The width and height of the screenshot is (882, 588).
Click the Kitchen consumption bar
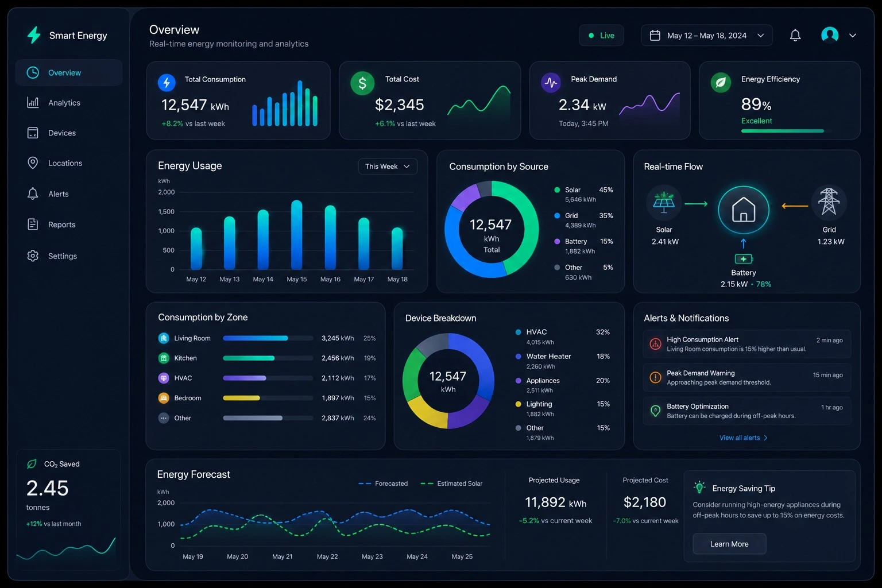268,358
